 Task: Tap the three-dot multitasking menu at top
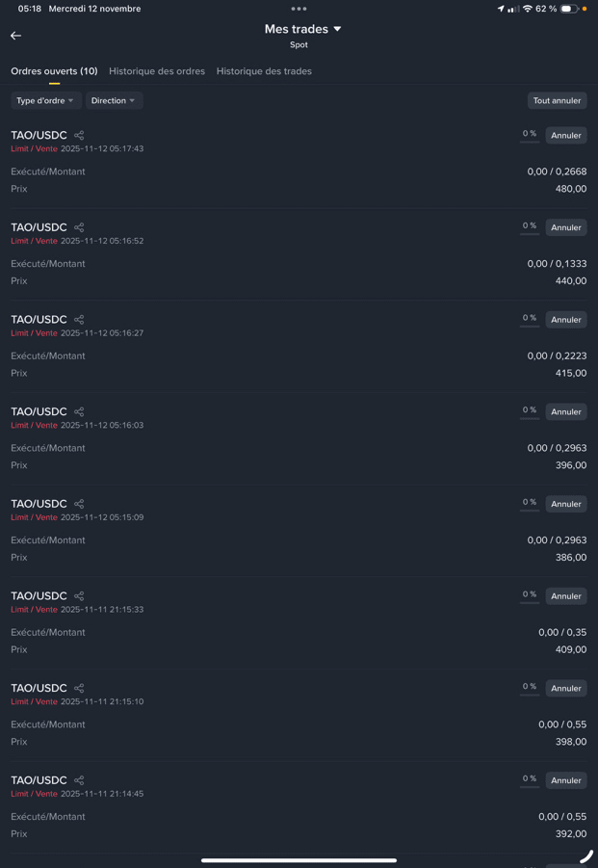299,9
